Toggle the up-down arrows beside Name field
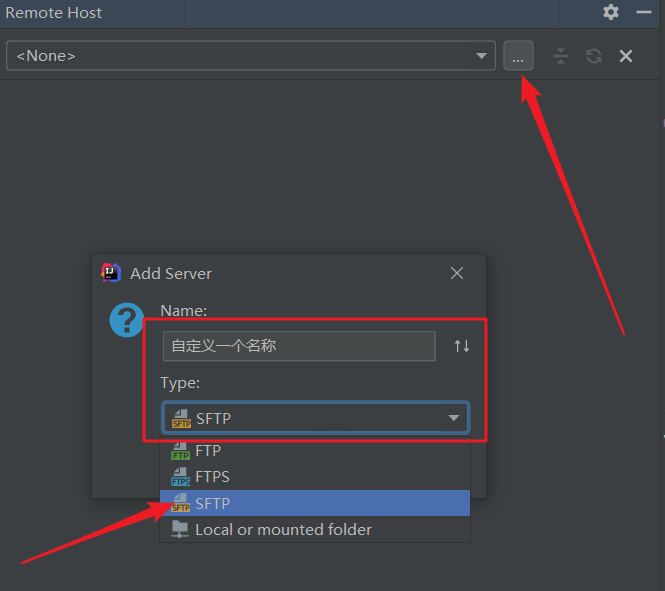This screenshot has width=665, height=591. pos(461,346)
